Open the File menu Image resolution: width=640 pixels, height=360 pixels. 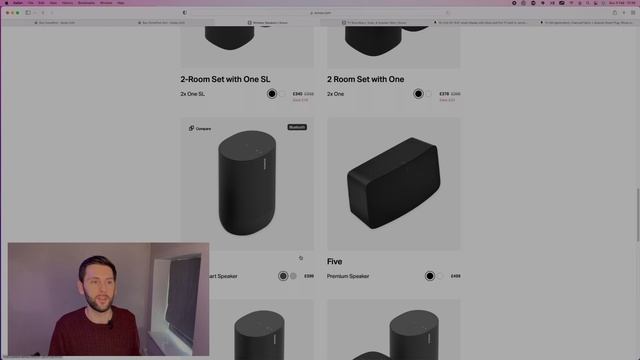31,3
